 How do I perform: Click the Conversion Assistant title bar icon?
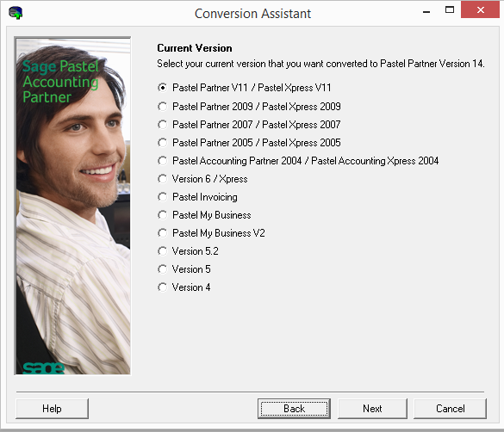[x=16, y=13]
